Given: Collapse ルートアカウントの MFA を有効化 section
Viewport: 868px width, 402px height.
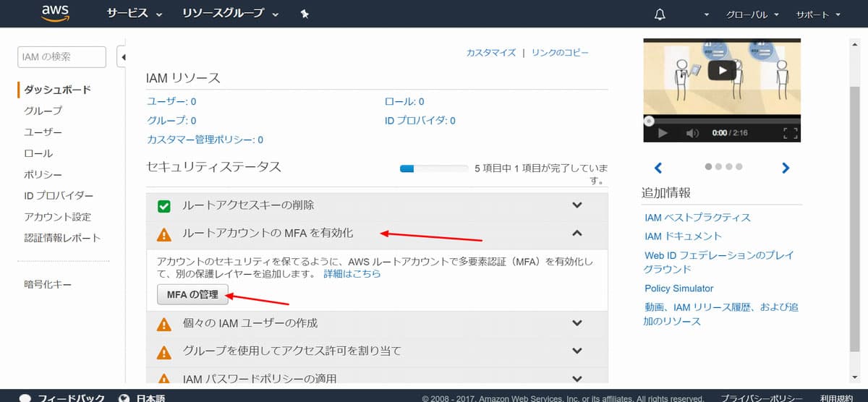Looking at the screenshot, I should 577,233.
